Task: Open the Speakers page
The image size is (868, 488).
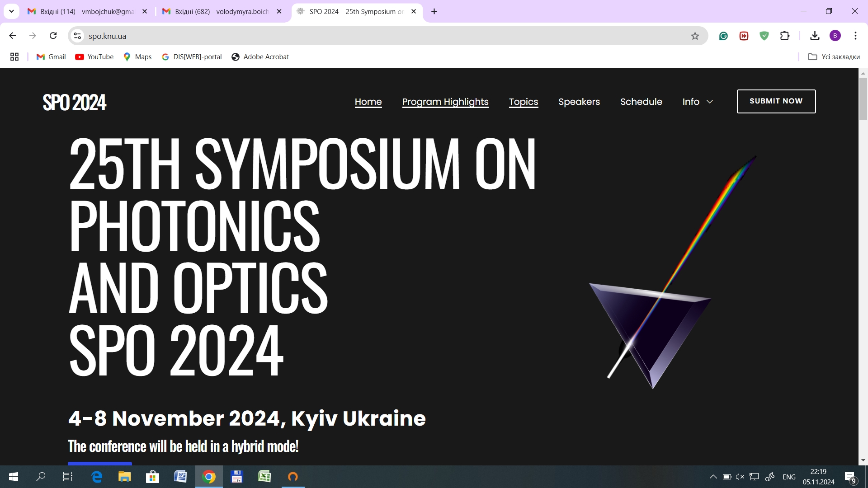Action: tap(579, 102)
